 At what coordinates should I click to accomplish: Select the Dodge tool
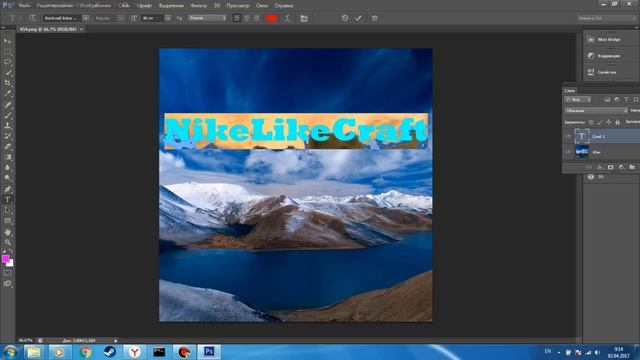coord(7,178)
